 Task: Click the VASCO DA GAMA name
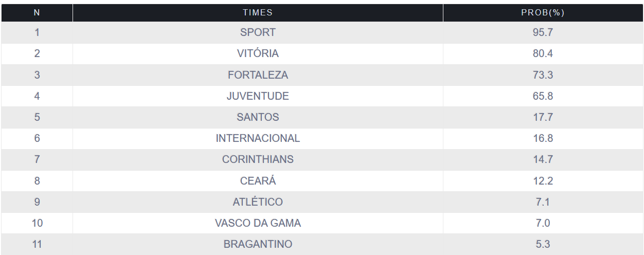[258, 223]
